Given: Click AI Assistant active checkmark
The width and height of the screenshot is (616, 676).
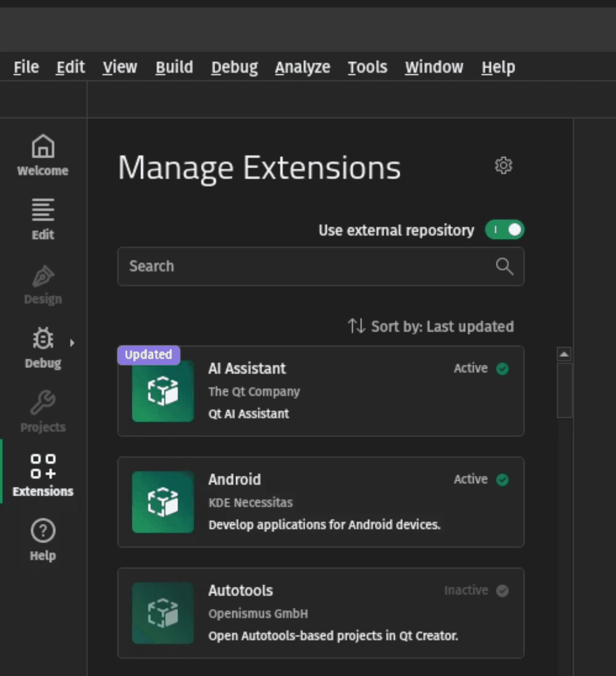Looking at the screenshot, I should [502, 369].
